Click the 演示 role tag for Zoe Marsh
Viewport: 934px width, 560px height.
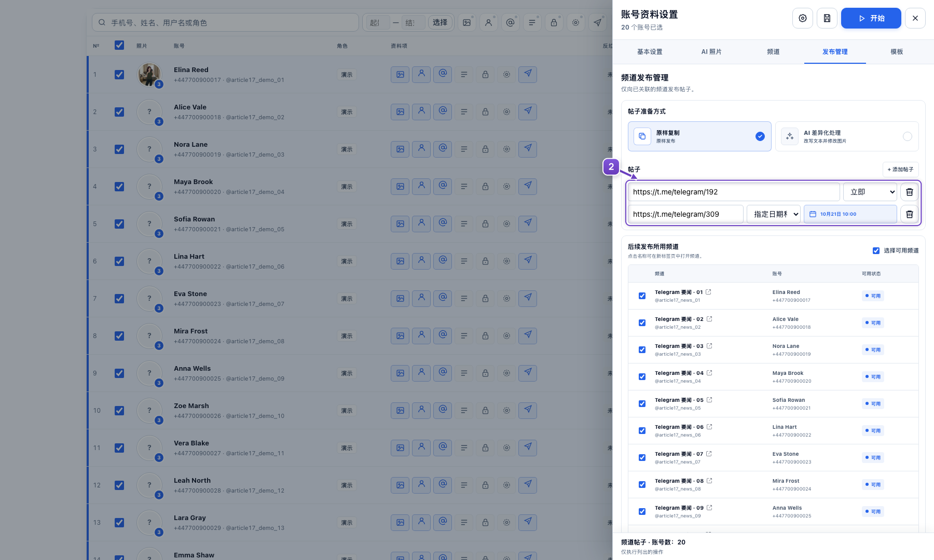pos(347,411)
